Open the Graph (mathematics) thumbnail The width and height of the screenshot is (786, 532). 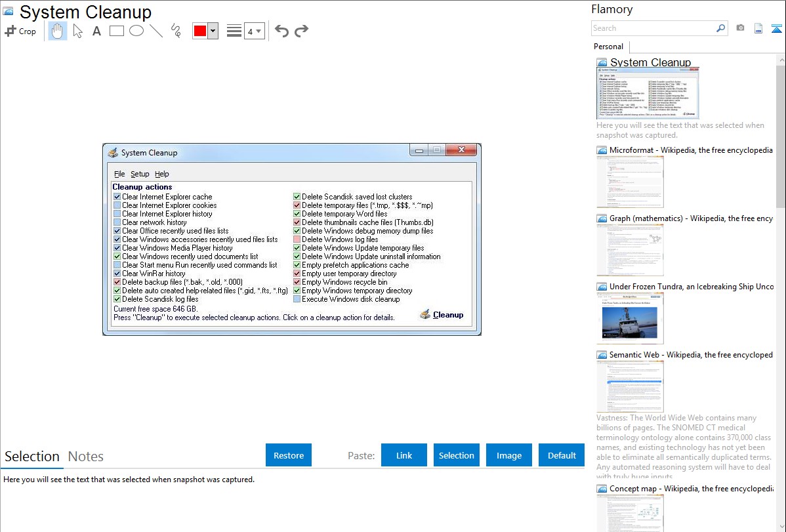[630, 250]
